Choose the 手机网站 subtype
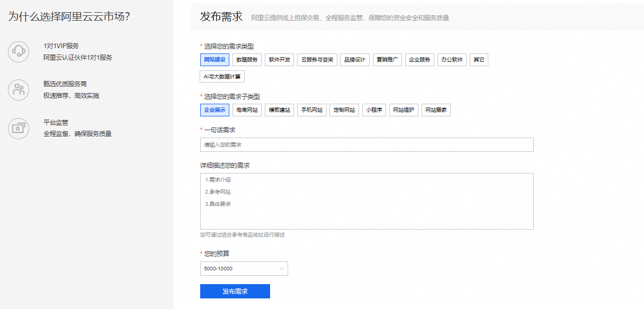 [x=312, y=110]
